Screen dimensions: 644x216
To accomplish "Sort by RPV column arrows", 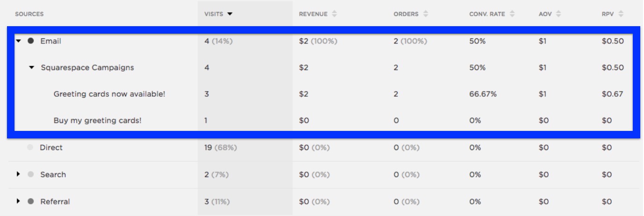I will click(621, 14).
